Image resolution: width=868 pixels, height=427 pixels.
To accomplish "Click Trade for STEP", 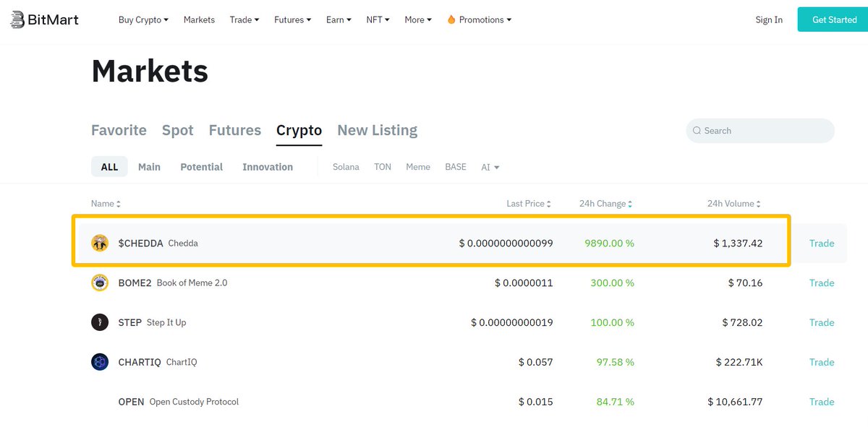I will (822, 322).
